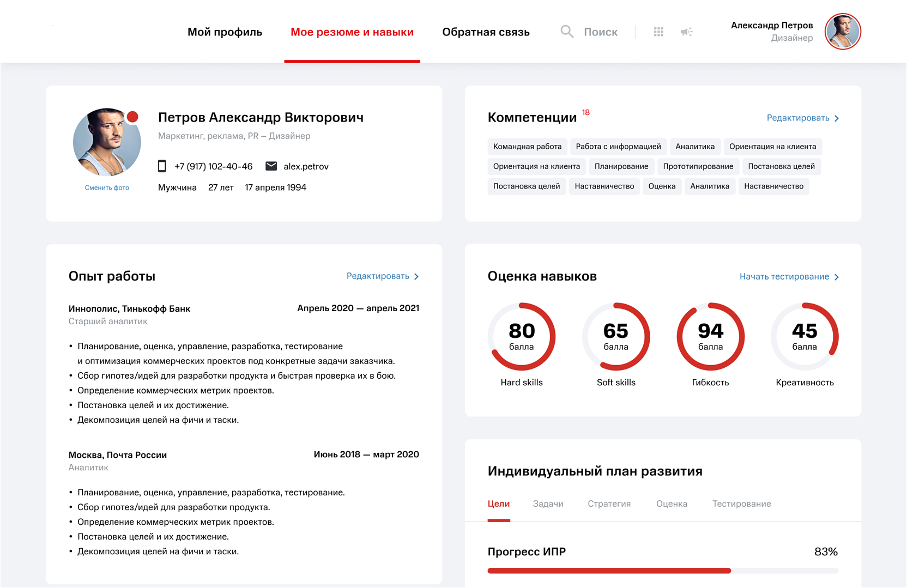Click the Начать тестирование link
Viewport: 907px width, 588px height.
pos(784,277)
